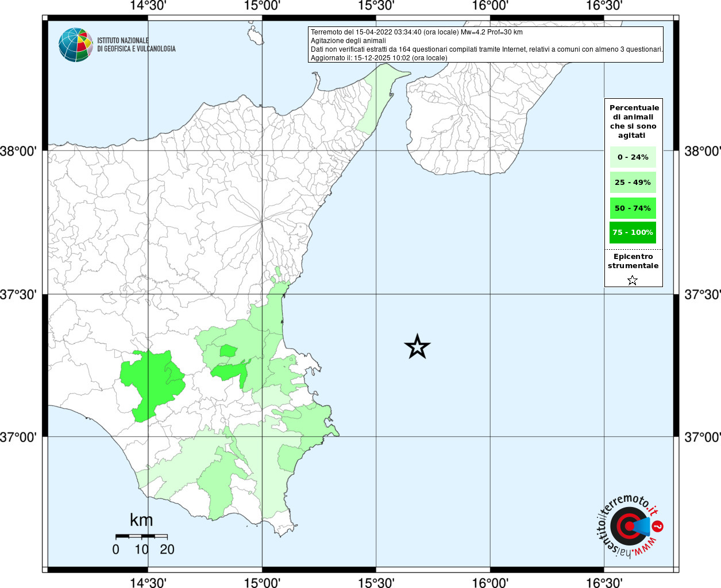Viewport: 721px width, 588px height.
Task: Click the red question mark badge
Action: tap(658, 526)
